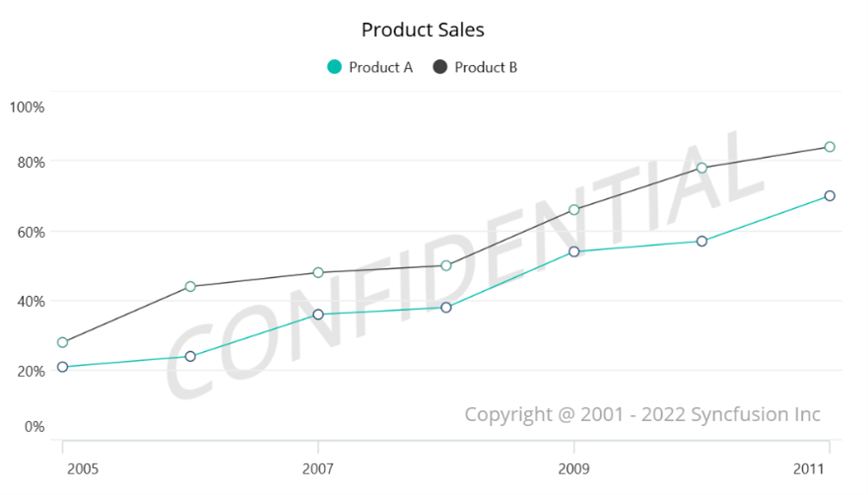Select the lower line's 2005 data point
Viewport: 868px width, 495px height.
click(63, 367)
